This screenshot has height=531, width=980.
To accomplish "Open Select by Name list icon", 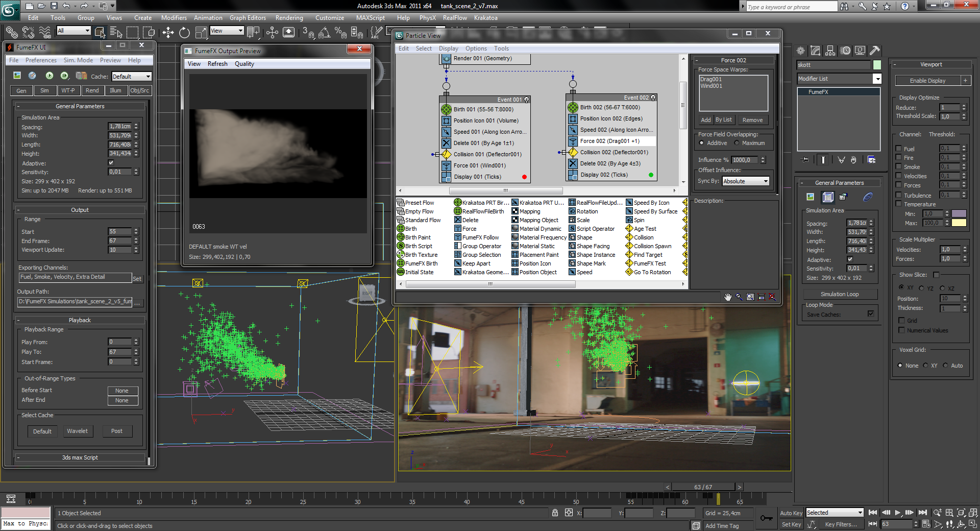I will [x=116, y=33].
